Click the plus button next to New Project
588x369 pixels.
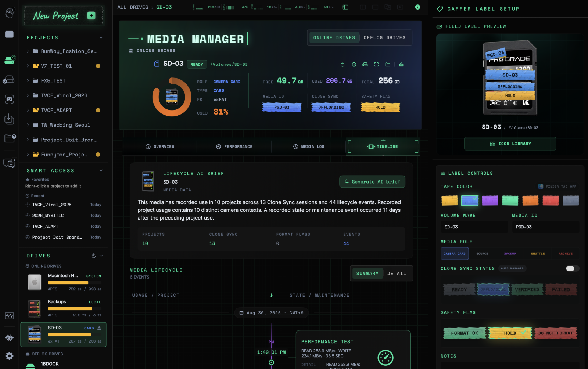[92, 15]
